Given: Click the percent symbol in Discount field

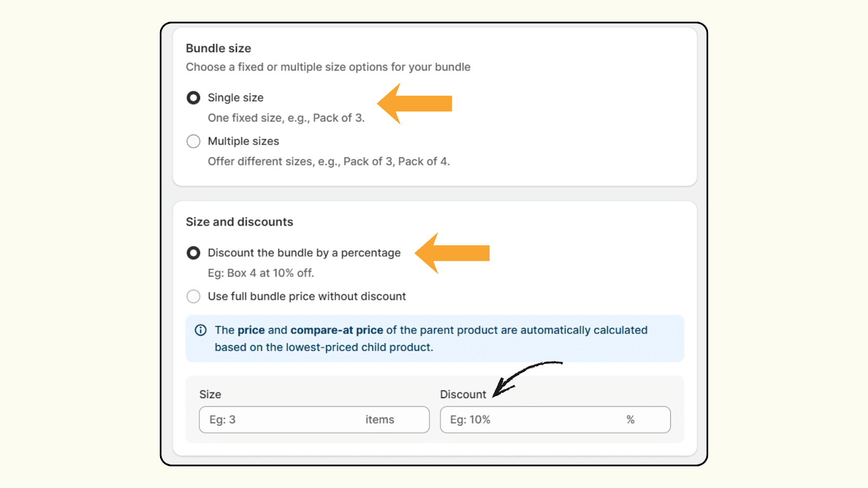Looking at the screenshot, I should (x=630, y=419).
